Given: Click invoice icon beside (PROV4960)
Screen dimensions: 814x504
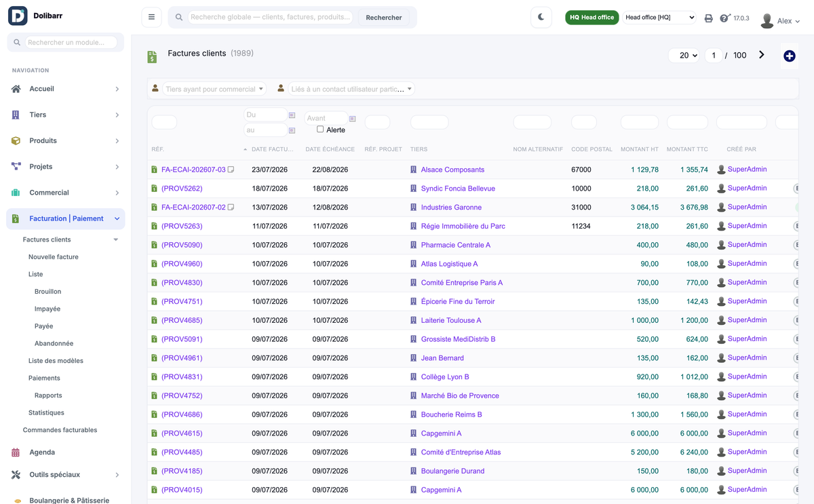Looking at the screenshot, I should 154,264.
